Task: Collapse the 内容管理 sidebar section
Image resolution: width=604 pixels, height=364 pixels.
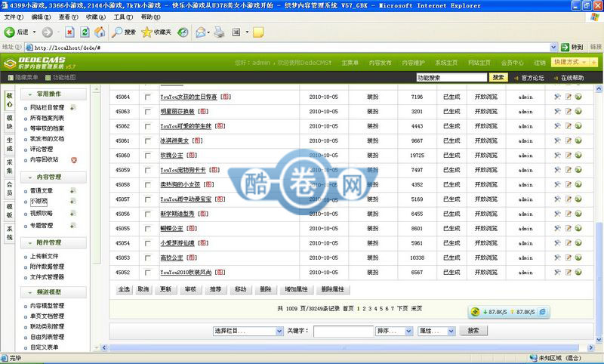Action: (30, 177)
